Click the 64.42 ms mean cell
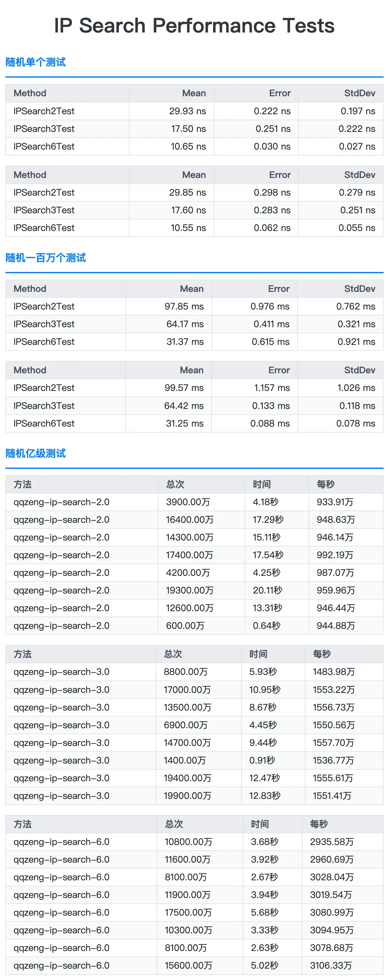This screenshot has width=388, height=980. (168, 405)
